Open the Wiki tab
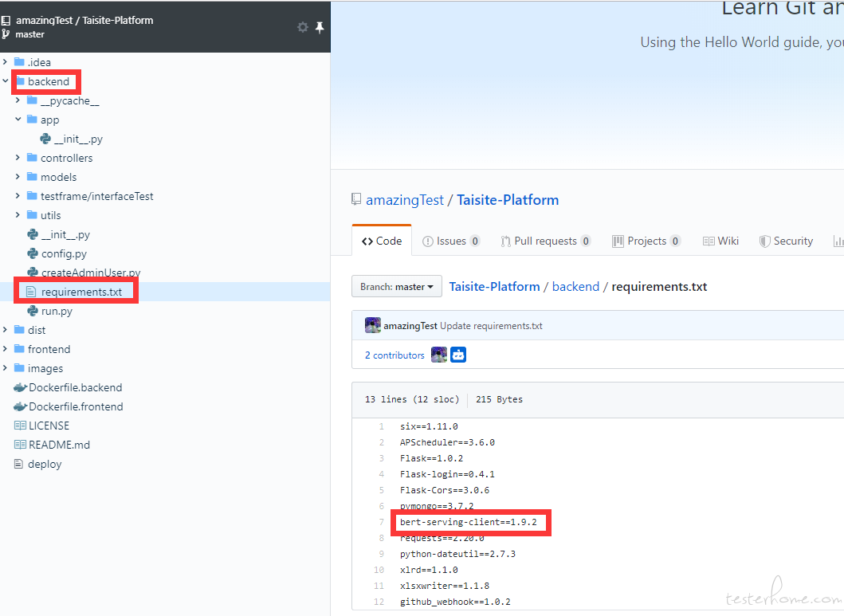 click(720, 241)
